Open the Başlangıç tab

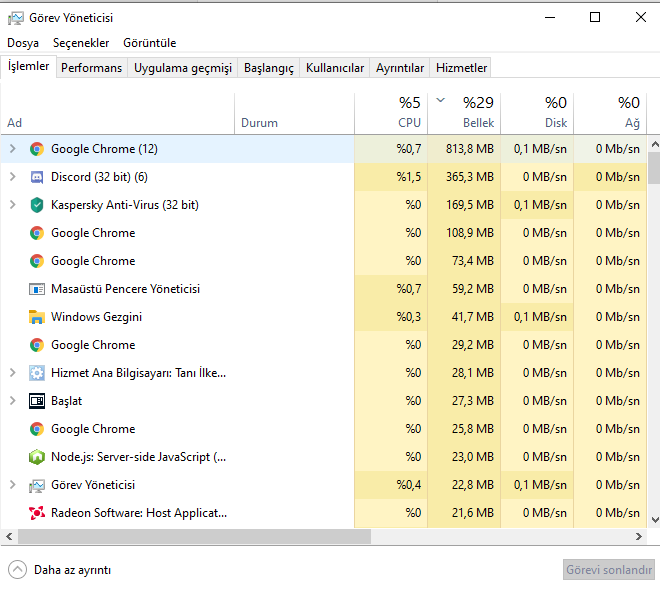269,68
